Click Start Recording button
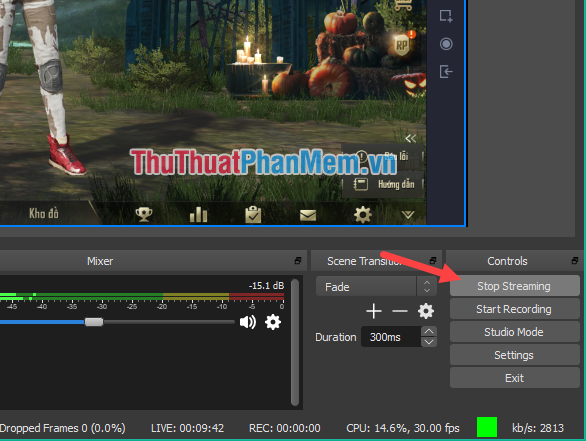 click(x=514, y=309)
